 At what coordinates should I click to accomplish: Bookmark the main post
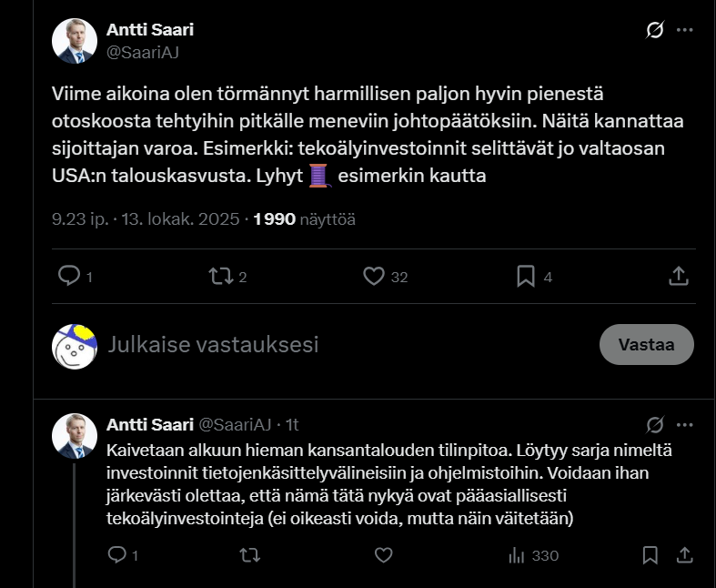point(526,276)
